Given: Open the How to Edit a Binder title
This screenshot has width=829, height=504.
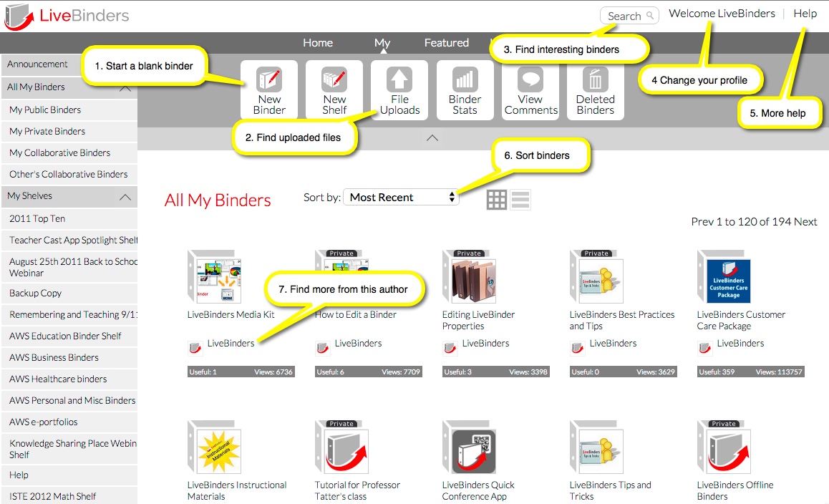Looking at the screenshot, I should [355, 315].
